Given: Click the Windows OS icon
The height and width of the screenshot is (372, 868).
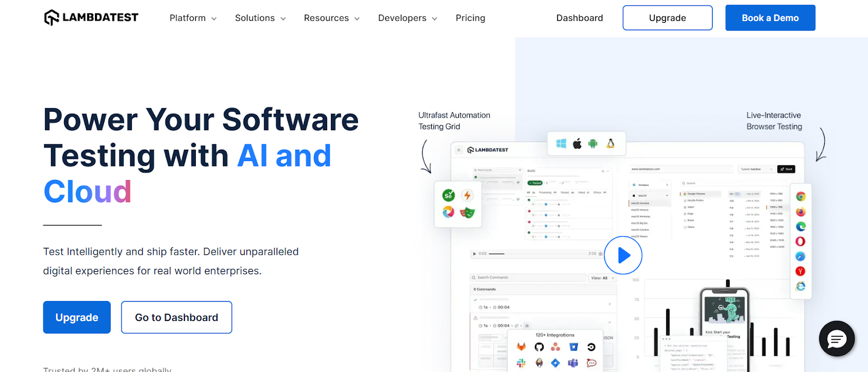Looking at the screenshot, I should click(x=561, y=143).
